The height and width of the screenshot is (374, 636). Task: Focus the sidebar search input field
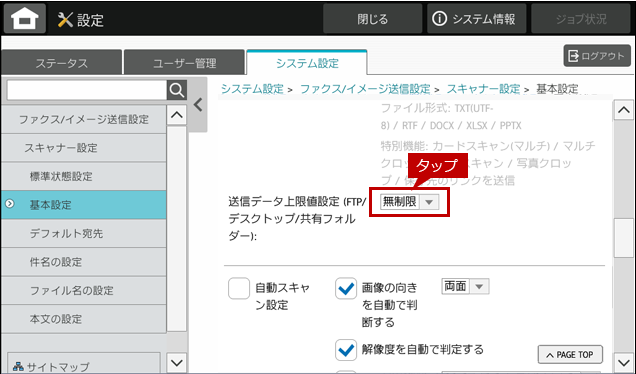tap(87, 90)
